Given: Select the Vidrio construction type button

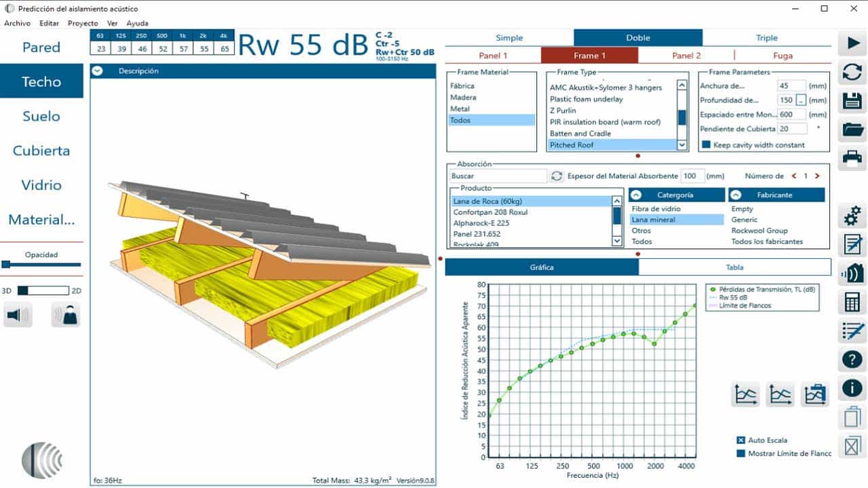Looking at the screenshot, I should (41, 185).
